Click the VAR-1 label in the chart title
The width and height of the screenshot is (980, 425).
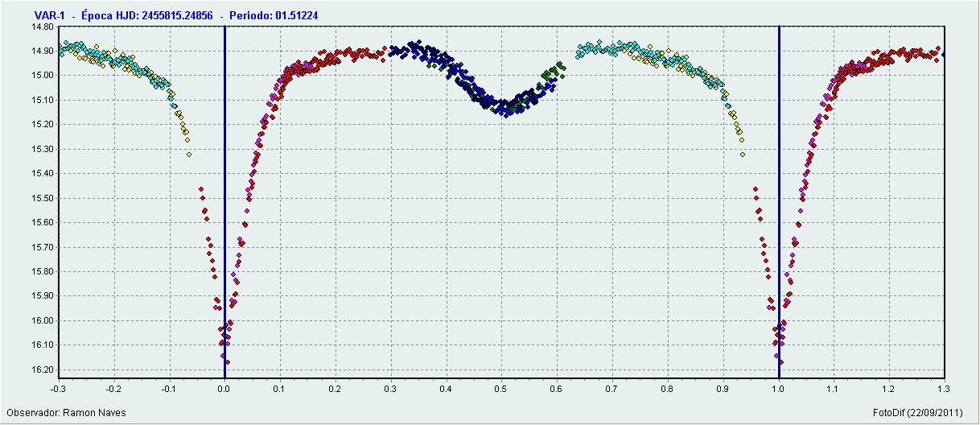coord(49,15)
